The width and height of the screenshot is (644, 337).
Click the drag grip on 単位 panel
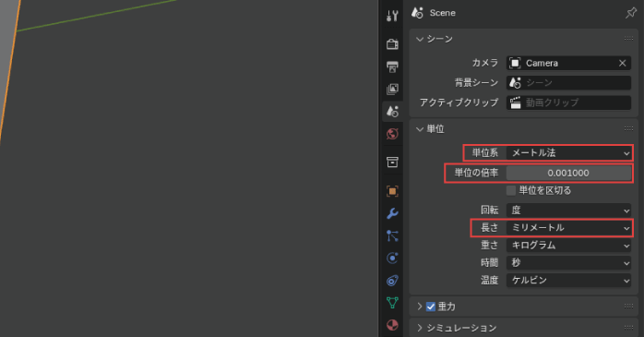click(x=628, y=128)
